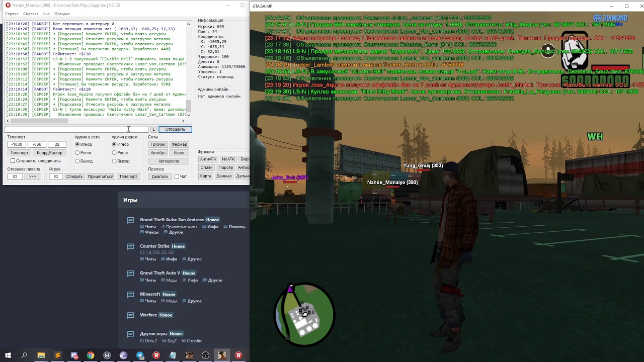Focus the Отправка пикапа ID field
644x362 pixels.
tap(15, 176)
